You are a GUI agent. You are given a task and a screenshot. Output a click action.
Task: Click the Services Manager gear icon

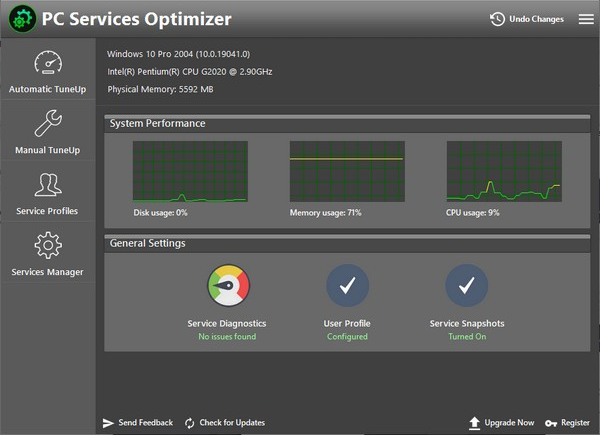(48, 245)
